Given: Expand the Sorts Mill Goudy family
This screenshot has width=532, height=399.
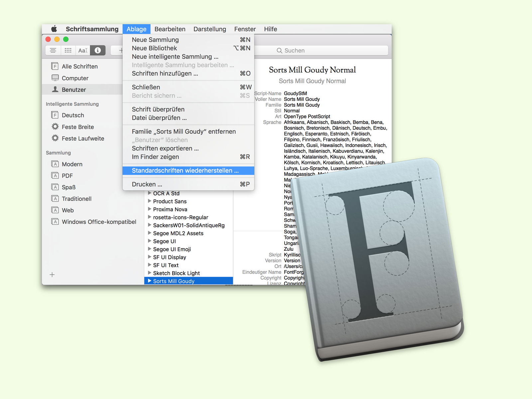Looking at the screenshot, I should pyautogui.click(x=149, y=281).
